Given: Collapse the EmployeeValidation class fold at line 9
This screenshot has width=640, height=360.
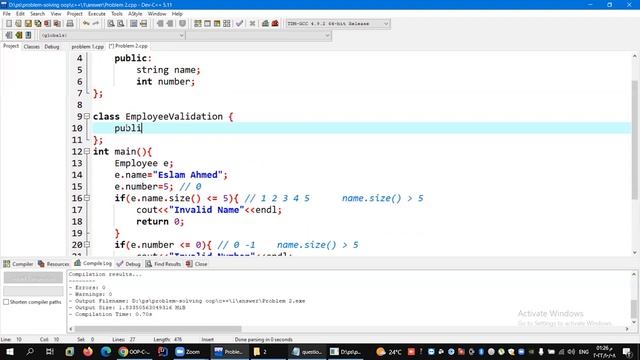Looking at the screenshot, I should pos(87,116).
